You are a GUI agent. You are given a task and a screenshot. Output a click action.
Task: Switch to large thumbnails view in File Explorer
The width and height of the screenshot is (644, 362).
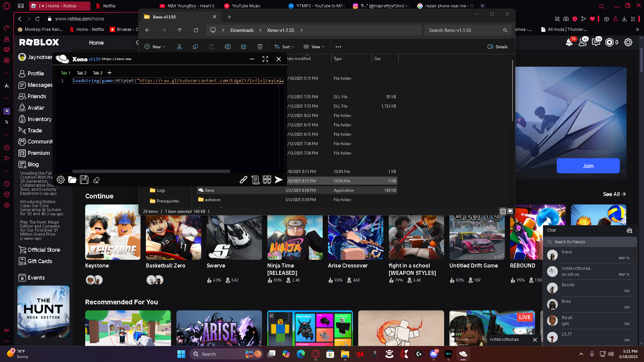click(x=510, y=211)
